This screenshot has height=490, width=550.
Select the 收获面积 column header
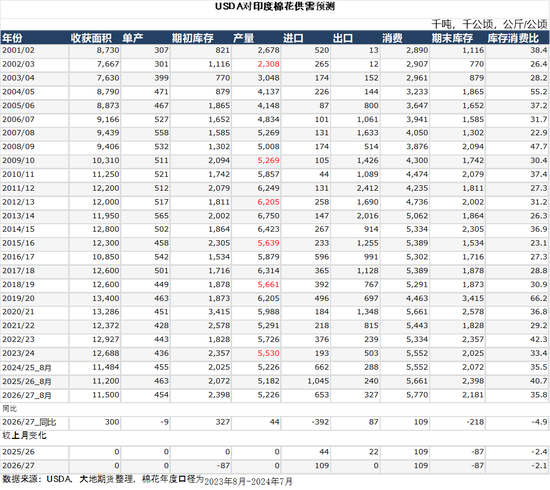click(x=91, y=38)
